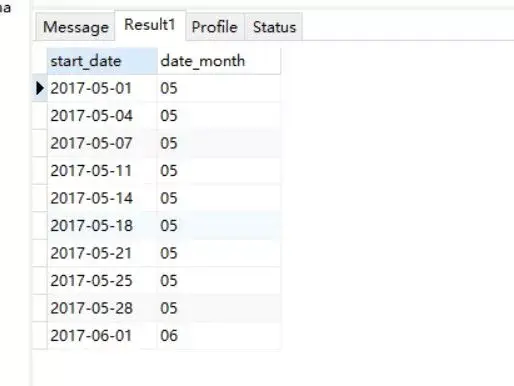This screenshot has width=514, height=386.
Task: Select the cell 2017-05-01
Action: click(x=102, y=88)
